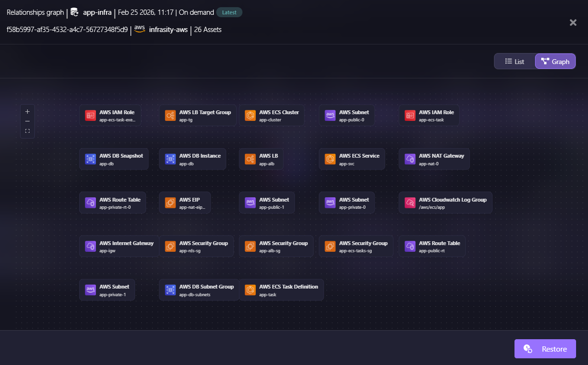Click the database icon beside app-infra
The image size is (588, 365).
coord(74,12)
